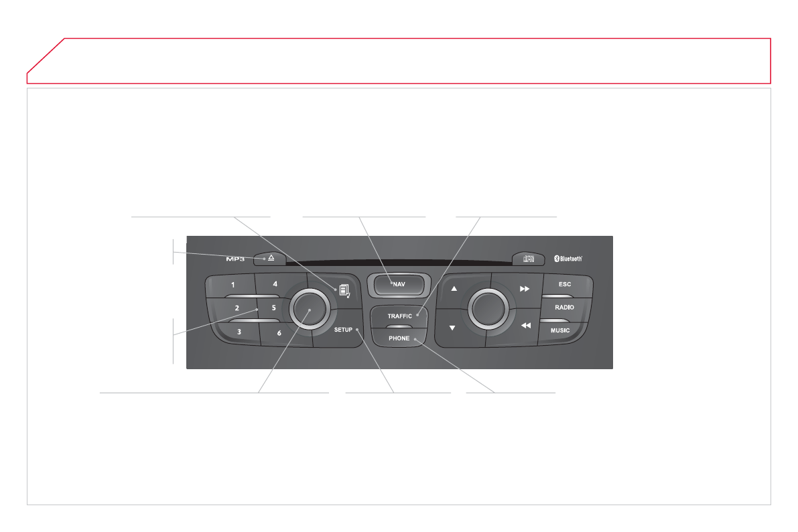
Task: Select preset station button 1
Action: coord(232,285)
